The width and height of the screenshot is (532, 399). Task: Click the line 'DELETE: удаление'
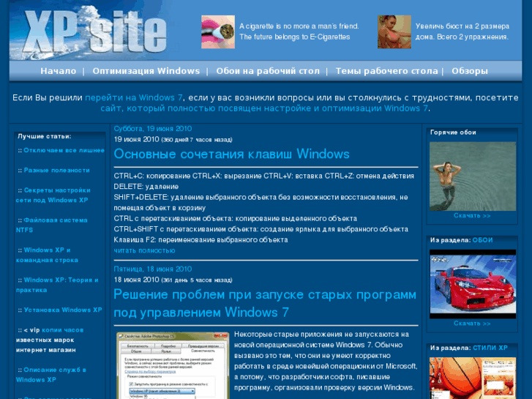146,187
